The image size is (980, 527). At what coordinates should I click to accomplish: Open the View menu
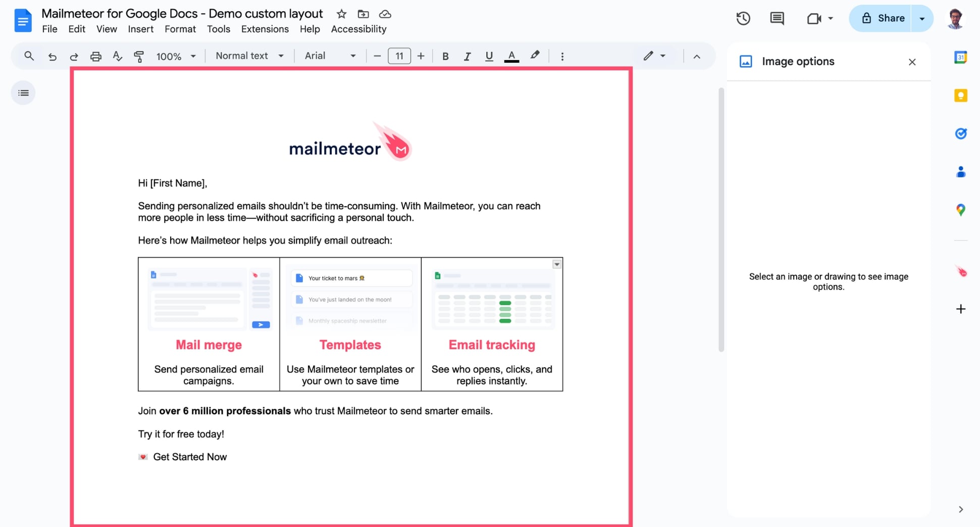[107, 29]
